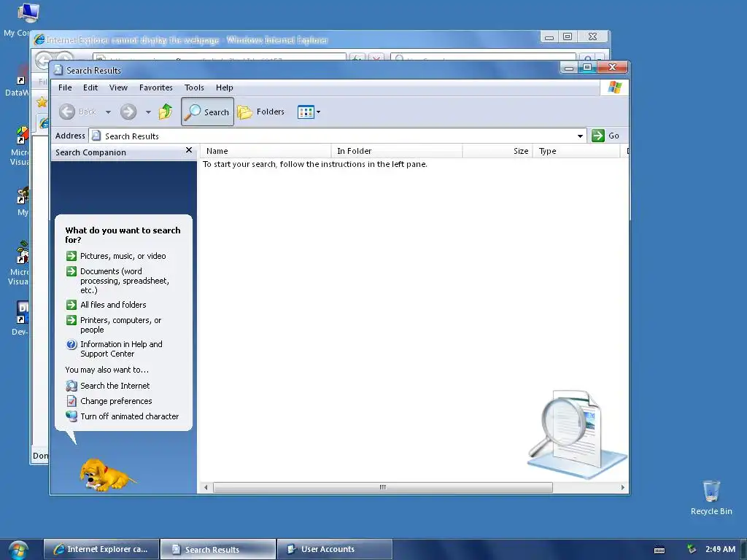747x560 pixels.
Task: Click the Search Results title bar icon
Action: click(x=58, y=70)
